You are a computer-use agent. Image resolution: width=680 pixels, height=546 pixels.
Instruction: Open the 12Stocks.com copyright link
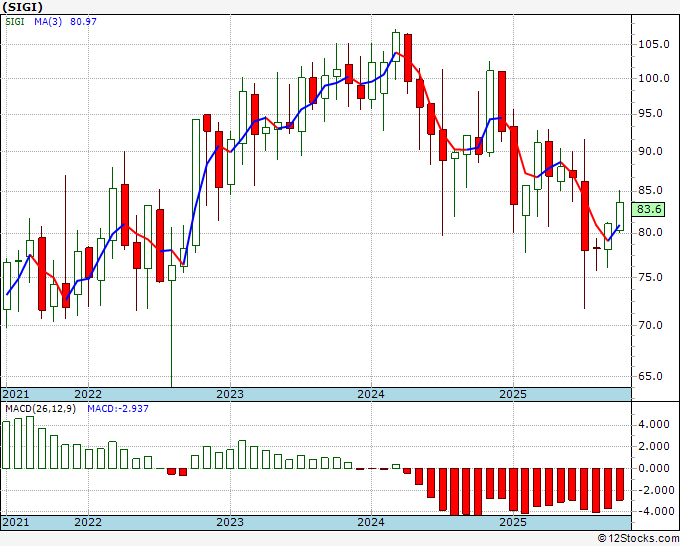638,539
